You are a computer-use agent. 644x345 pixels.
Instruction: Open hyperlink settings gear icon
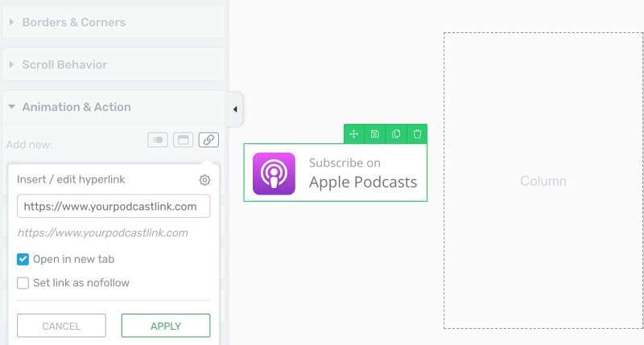(205, 179)
